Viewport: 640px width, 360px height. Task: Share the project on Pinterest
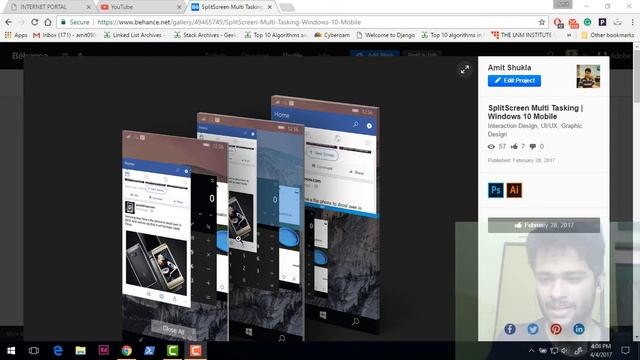(556, 329)
